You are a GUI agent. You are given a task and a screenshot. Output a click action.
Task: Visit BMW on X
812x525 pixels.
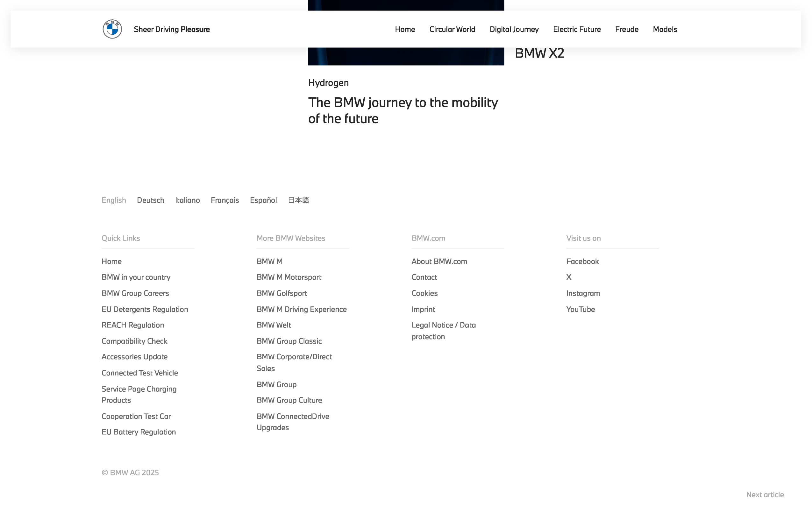569,277
